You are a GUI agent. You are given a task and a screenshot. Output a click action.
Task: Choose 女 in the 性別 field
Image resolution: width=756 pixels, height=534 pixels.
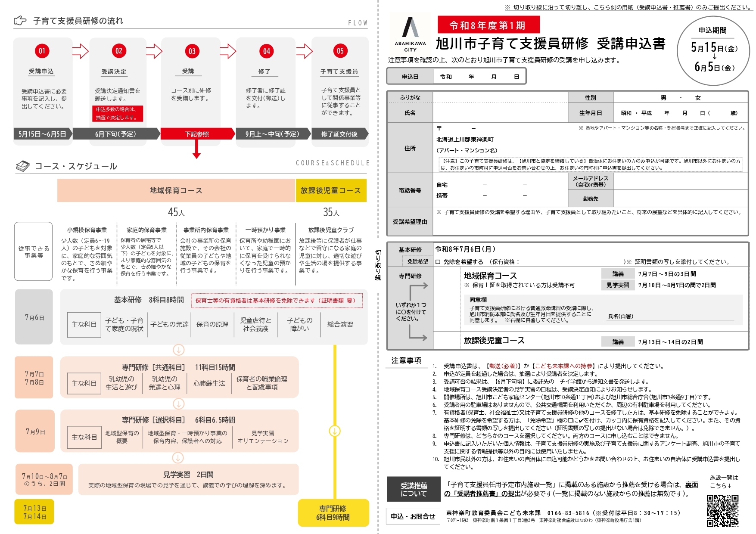click(698, 98)
